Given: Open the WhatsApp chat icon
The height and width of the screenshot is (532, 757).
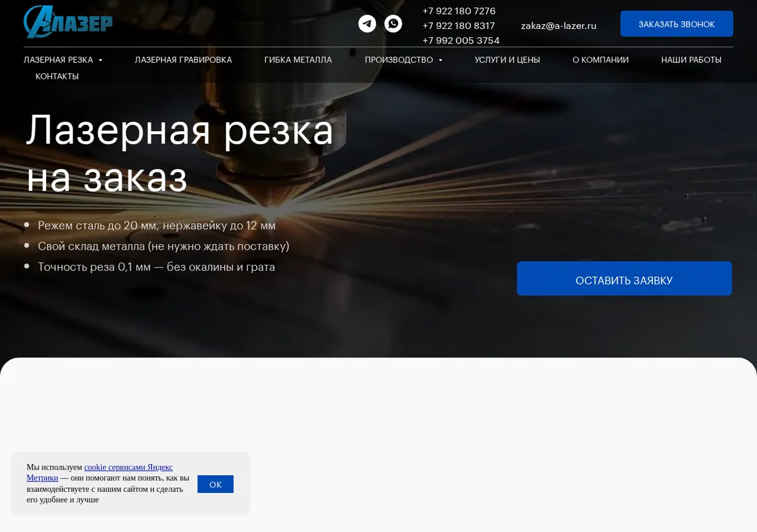Looking at the screenshot, I should 393,24.
